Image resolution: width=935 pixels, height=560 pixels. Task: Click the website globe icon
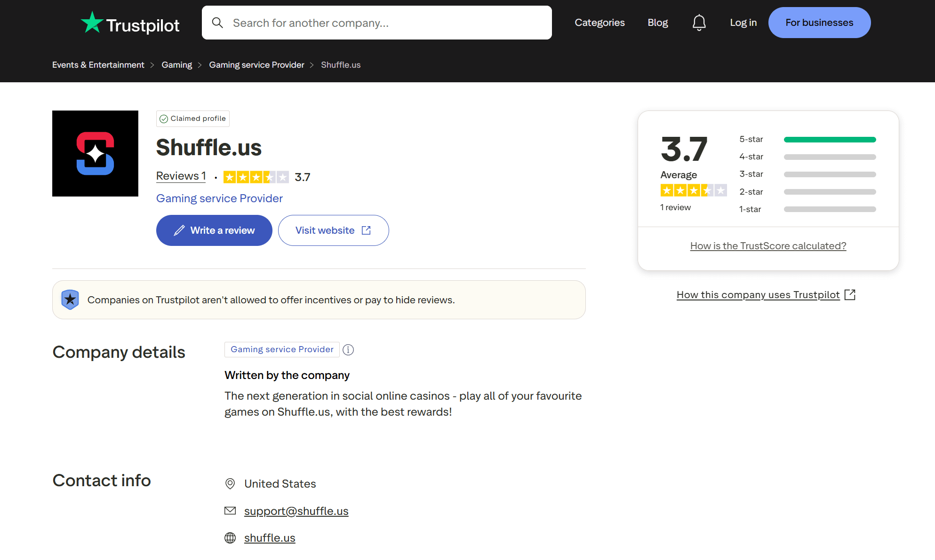click(230, 538)
